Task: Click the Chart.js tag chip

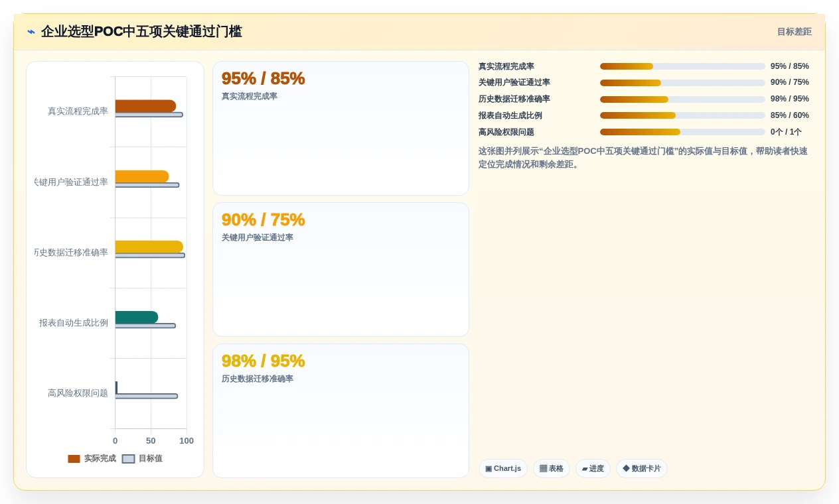Action: click(503, 469)
